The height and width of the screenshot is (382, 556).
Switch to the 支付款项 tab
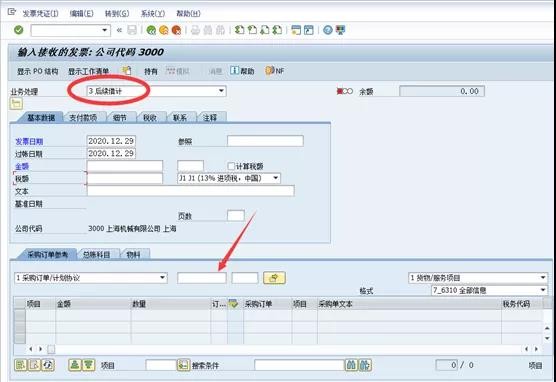tap(83, 117)
